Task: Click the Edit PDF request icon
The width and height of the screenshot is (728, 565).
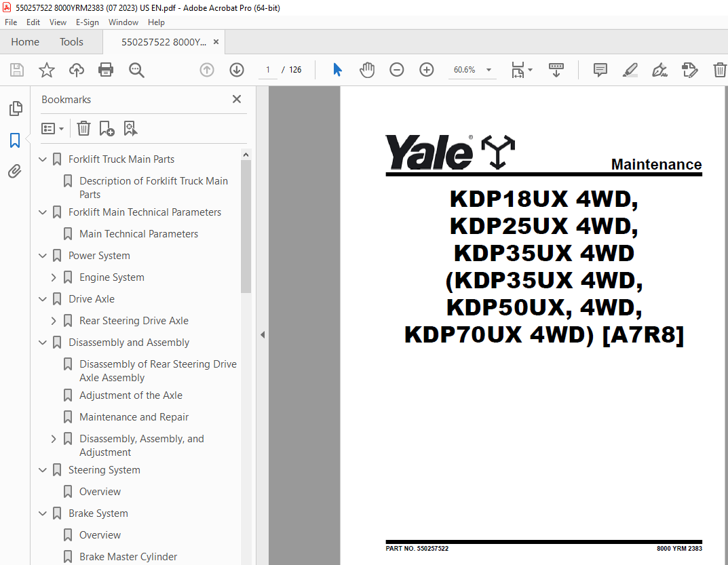Action: (x=689, y=70)
